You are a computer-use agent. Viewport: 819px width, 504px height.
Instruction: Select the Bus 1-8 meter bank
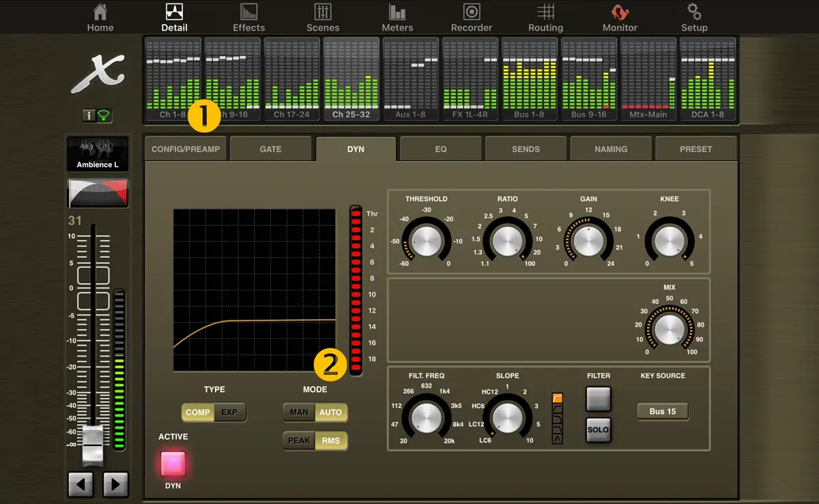[529, 80]
